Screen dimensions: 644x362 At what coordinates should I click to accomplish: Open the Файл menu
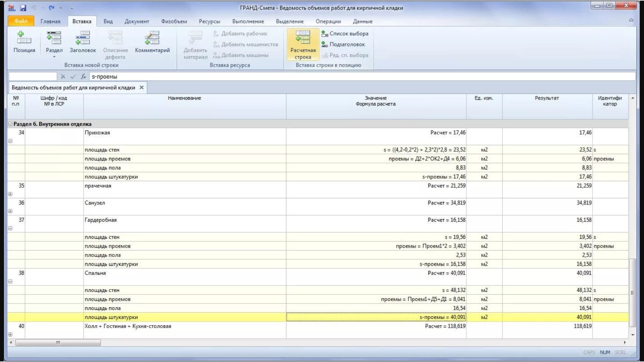pyautogui.click(x=21, y=21)
